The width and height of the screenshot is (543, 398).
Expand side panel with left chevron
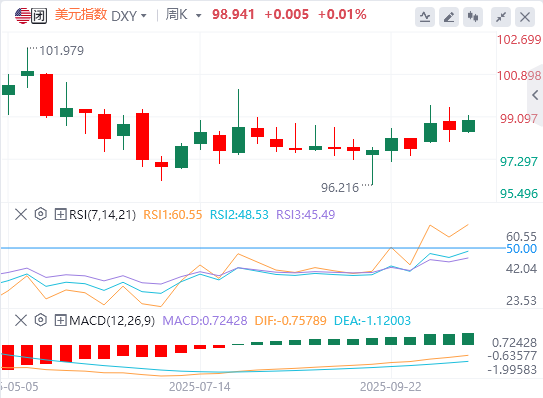535,95
